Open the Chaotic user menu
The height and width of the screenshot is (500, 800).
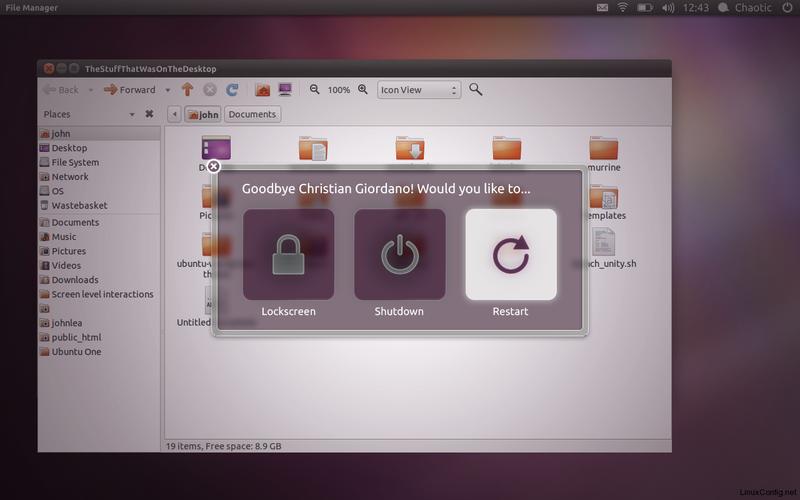tap(745, 8)
